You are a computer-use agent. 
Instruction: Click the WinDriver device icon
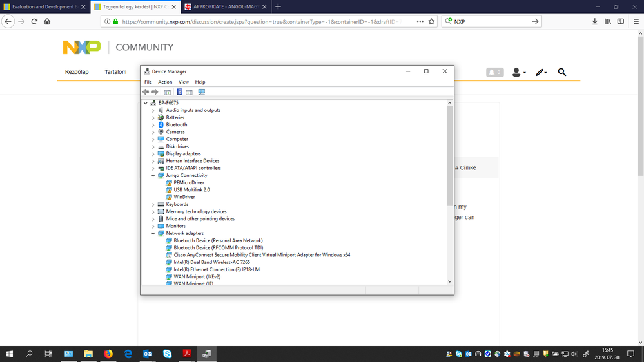[x=169, y=197]
